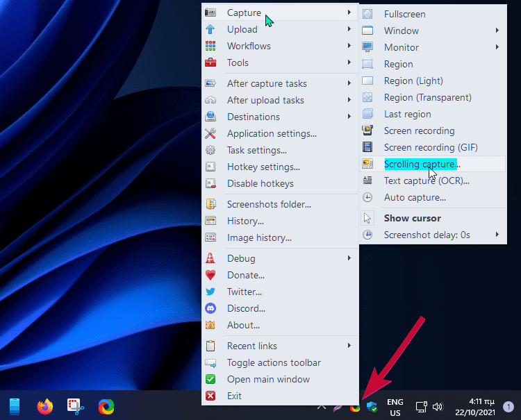Choose Last region
The height and width of the screenshot is (420, 521).
pos(433,114)
